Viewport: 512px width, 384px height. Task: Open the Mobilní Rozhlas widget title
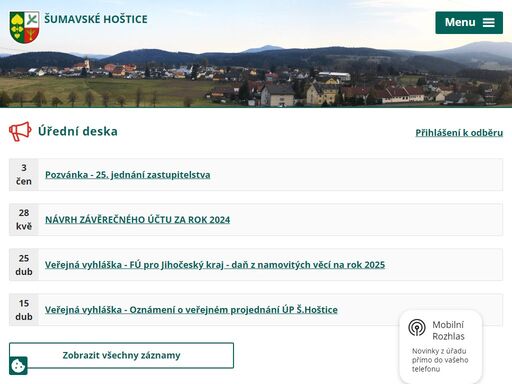point(448,330)
